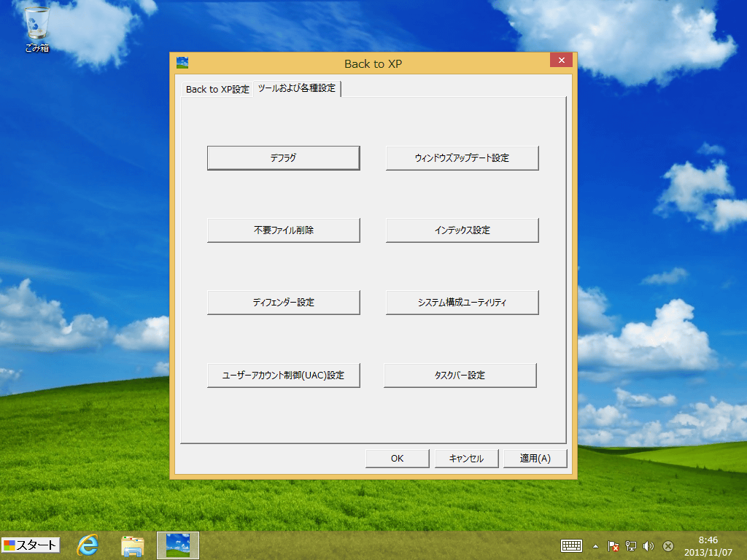Open インデックス設定
This screenshot has height=560, width=747.
point(462,230)
